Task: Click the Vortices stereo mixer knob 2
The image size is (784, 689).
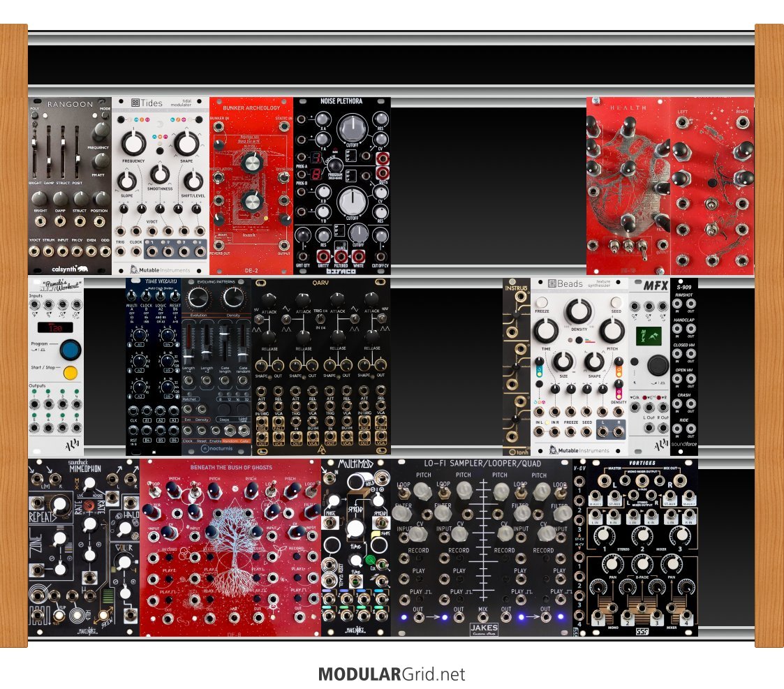Action: [642, 535]
